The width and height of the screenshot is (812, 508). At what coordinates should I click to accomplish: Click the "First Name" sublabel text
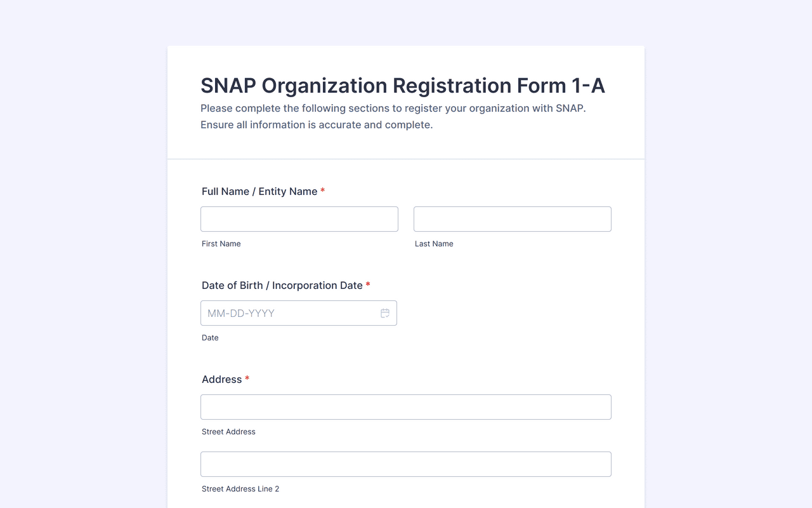pyautogui.click(x=221, y=244)
